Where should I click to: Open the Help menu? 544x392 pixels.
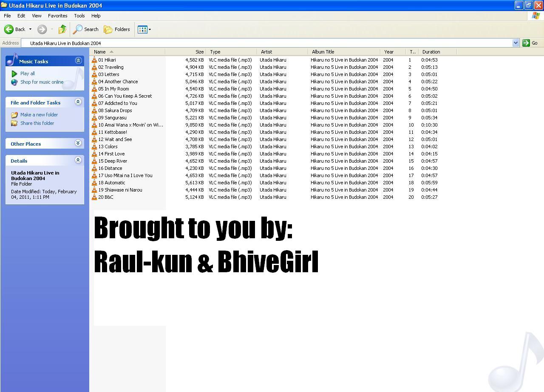pos(96,16)
